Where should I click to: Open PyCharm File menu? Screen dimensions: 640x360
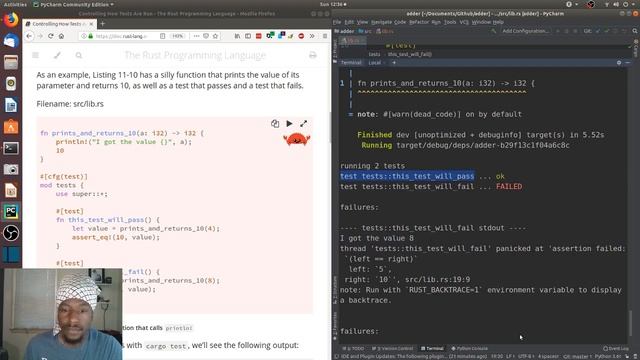337,22
